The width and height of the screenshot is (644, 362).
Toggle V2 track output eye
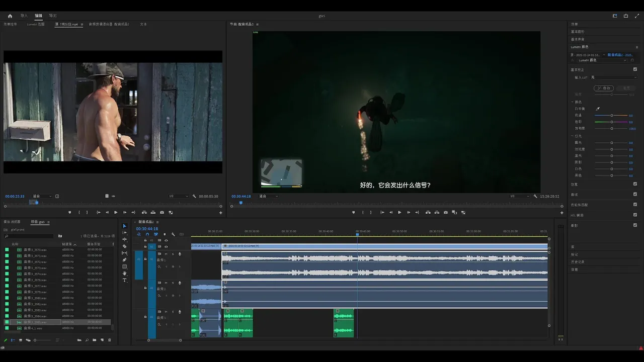(166, 240)
